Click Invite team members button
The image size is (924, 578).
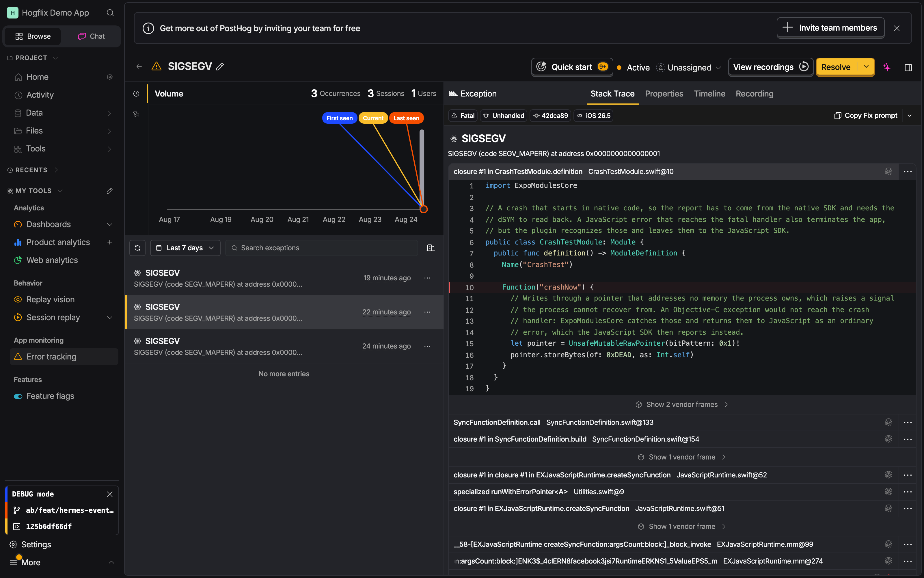tap(830, 28)
